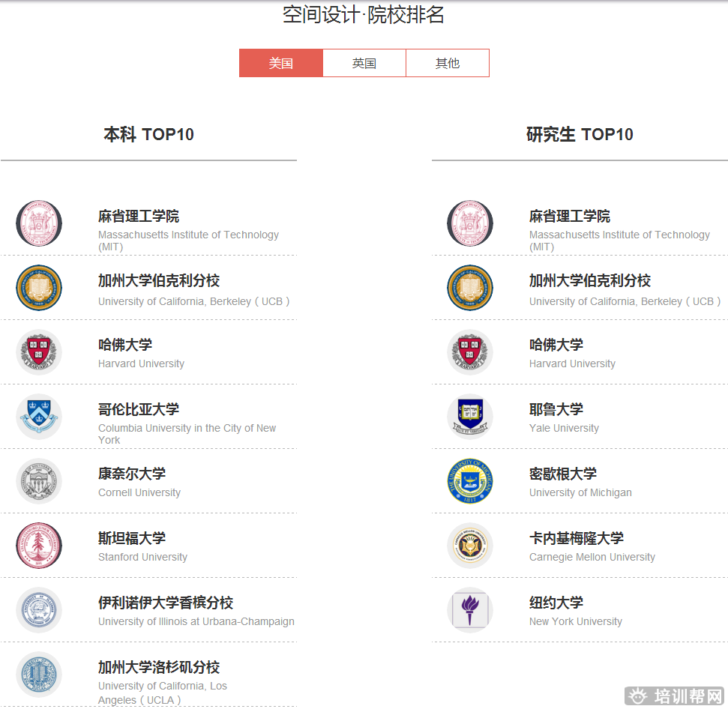Image resolution: width=728 pixels, height=709 pixels.
Task: Open 纽约大学 entry
Action: 556,603
